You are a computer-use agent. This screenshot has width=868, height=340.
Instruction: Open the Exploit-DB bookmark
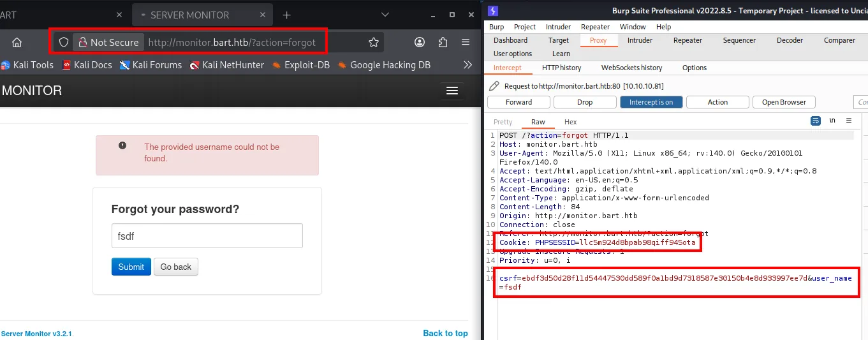coord(301,64)
